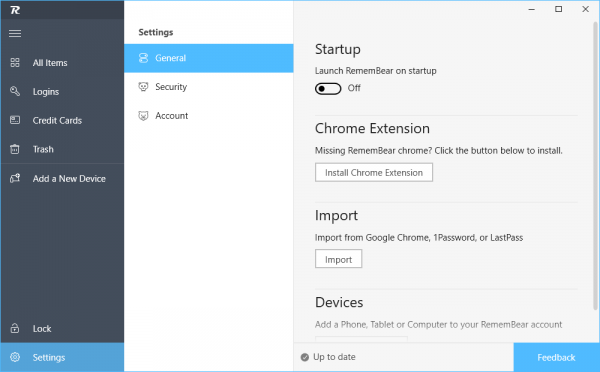Click the Import button
The width and height of the screenshot is (600, 372).
pyautogui.click(x=338, y=259)
